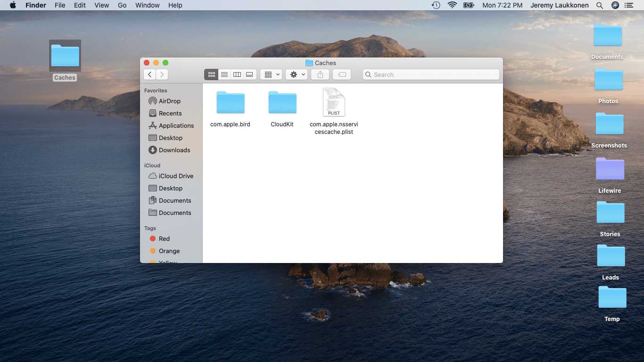Select the com.apple.bird folder
Screen dimensions: 644x362
231,104
